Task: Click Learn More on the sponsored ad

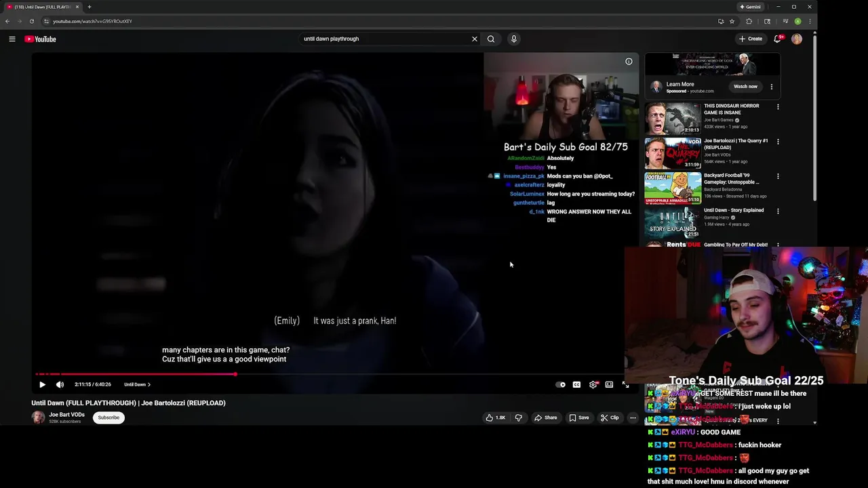Action: pyautogui.click(x=680, y=84)
